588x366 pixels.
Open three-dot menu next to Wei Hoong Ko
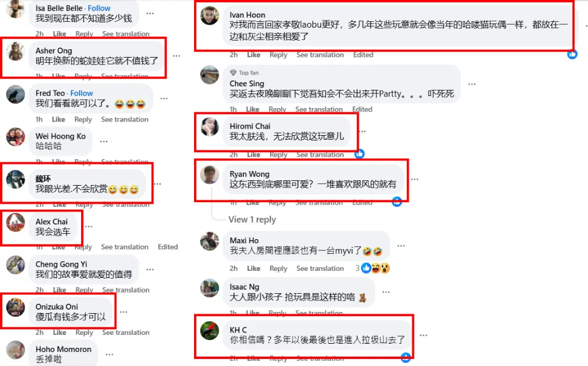click(104, 141)
